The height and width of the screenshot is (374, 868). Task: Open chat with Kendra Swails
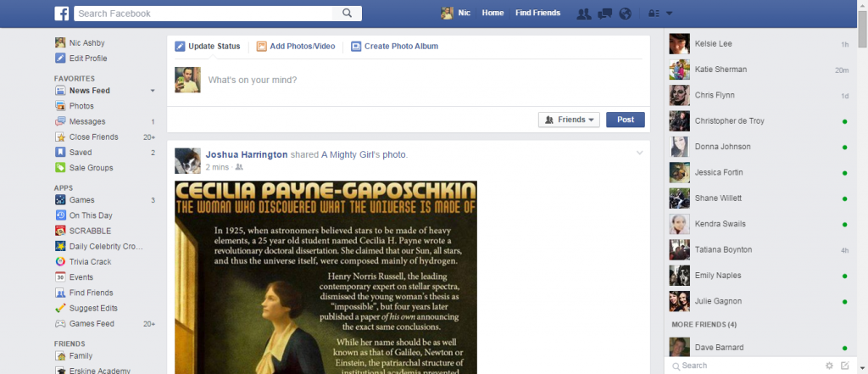(x=759, y=224)
